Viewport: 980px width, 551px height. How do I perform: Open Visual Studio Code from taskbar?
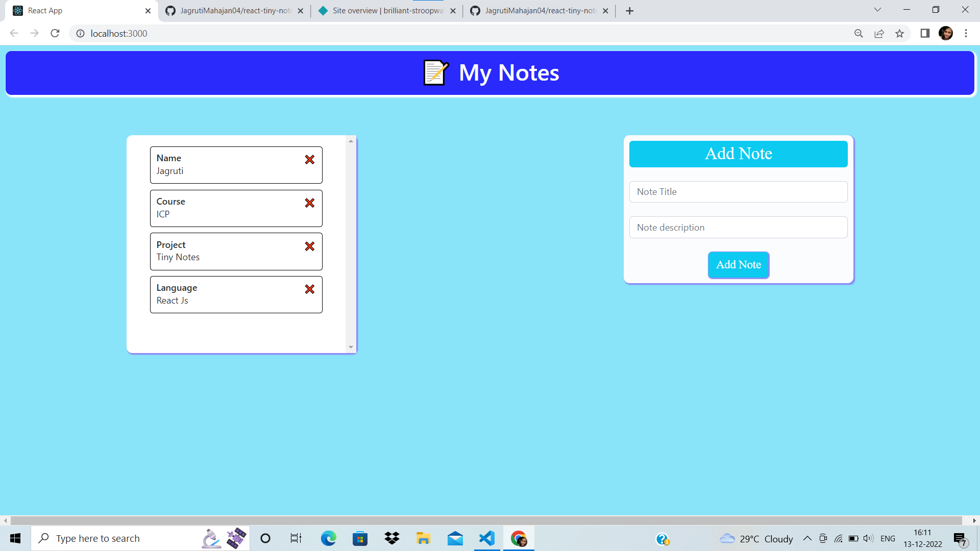(x=486, y=538)
